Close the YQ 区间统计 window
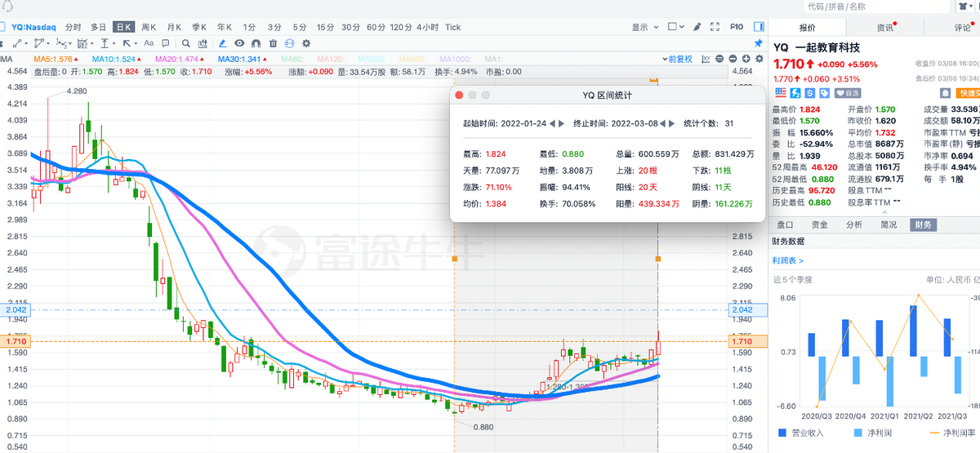 pyautogui.click(x=459, y=95)
